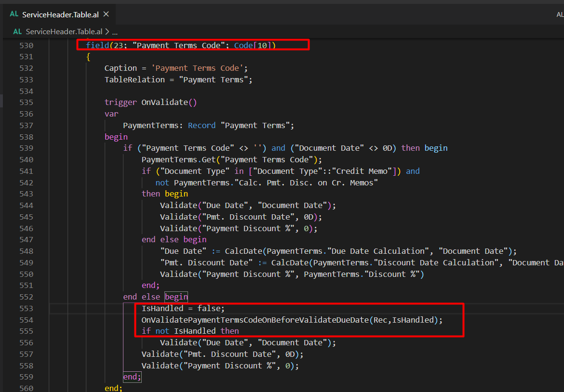Viewport: 564px width, 392px height.
Task: Click line number 553 in the gutter
Action: click(26, 309)
